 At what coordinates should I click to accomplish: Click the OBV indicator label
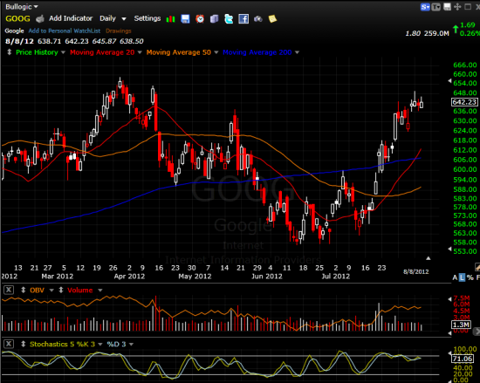click(x=37, y=290)
